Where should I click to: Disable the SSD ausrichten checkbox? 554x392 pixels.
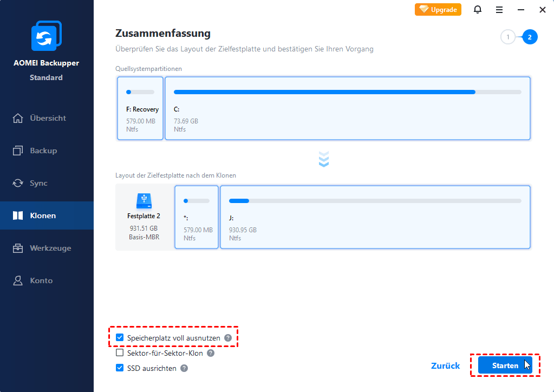tap(120, 368)
